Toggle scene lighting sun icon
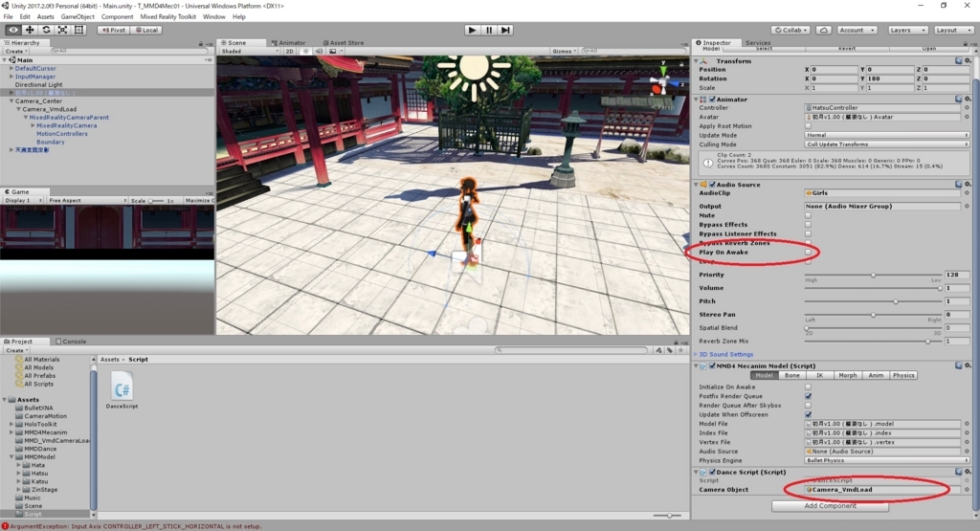The width and height of the screenshot is (980, 531). tap(305, 52)
